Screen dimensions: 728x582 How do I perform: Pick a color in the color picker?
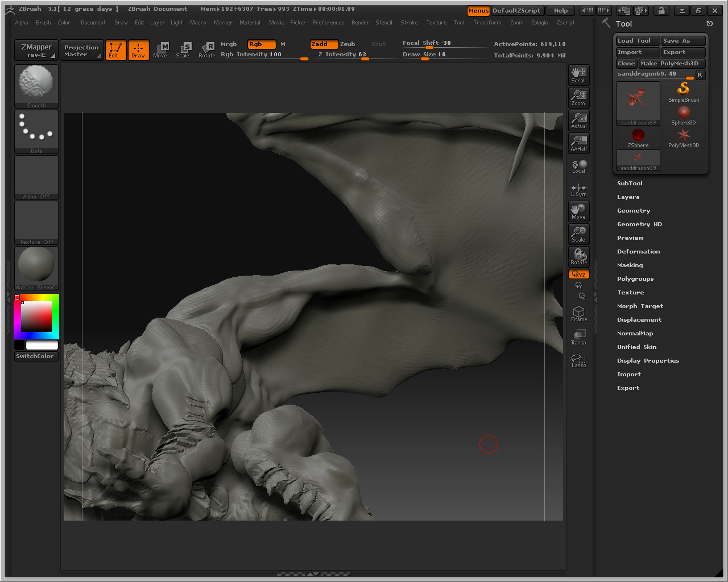[x=36, y=317]
